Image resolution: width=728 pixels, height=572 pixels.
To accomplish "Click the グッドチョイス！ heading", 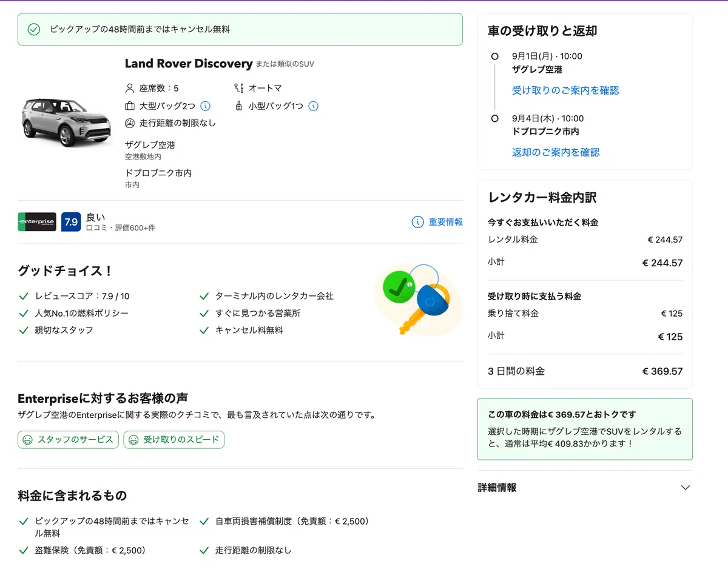I will [x=66, y=271].
